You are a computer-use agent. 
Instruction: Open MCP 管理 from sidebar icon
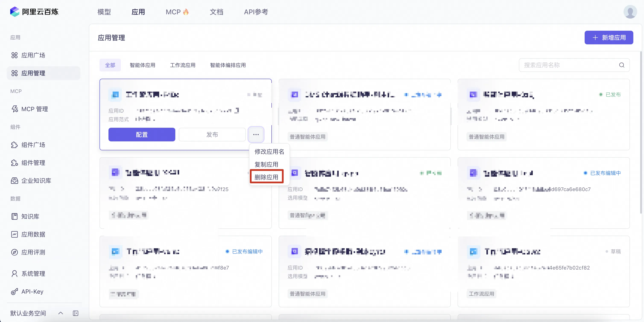(14, 109)
